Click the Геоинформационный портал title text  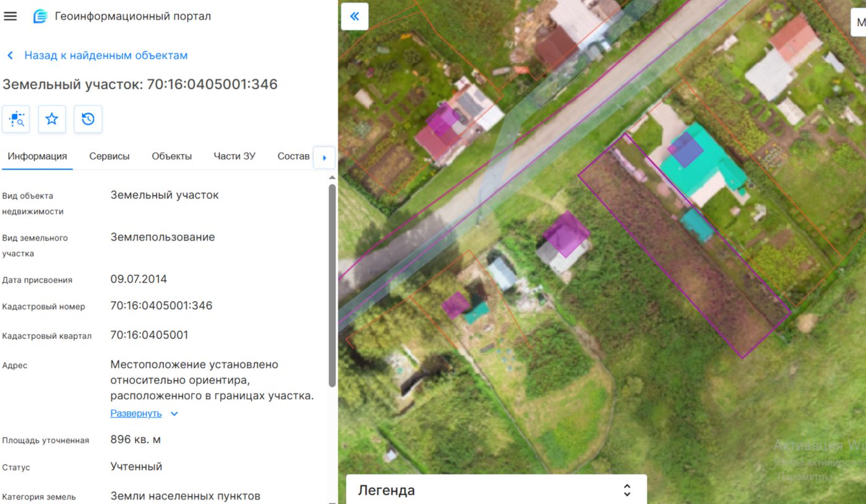(133, 16)
